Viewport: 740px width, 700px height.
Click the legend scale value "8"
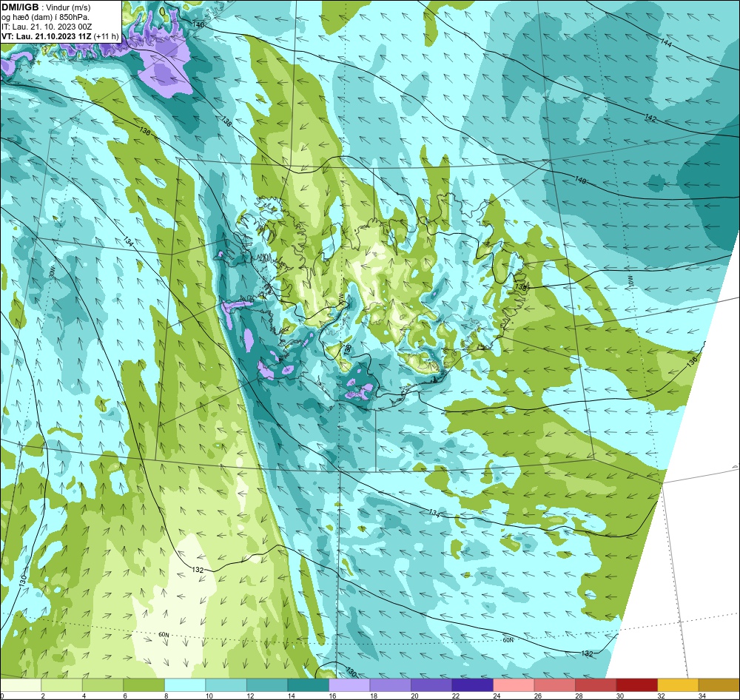pyautogui.click(x=166, y=696)
